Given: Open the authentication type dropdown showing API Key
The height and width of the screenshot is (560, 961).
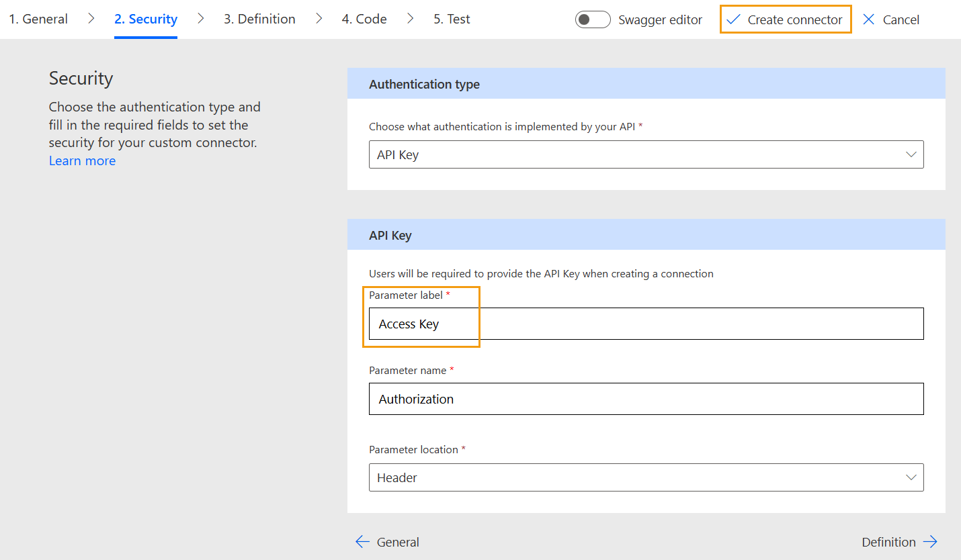Looking at the screenshot, I should click(646, 154).
